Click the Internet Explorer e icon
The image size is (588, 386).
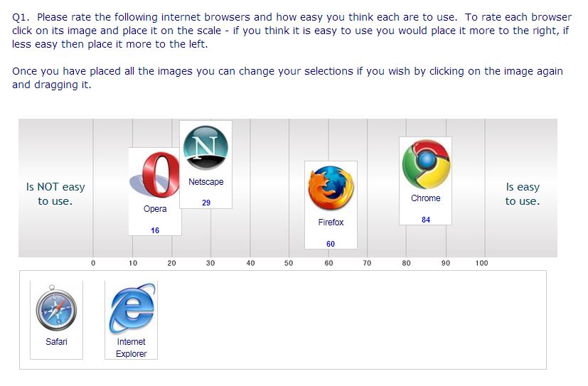pyautogui.click(x=132, y=309)
